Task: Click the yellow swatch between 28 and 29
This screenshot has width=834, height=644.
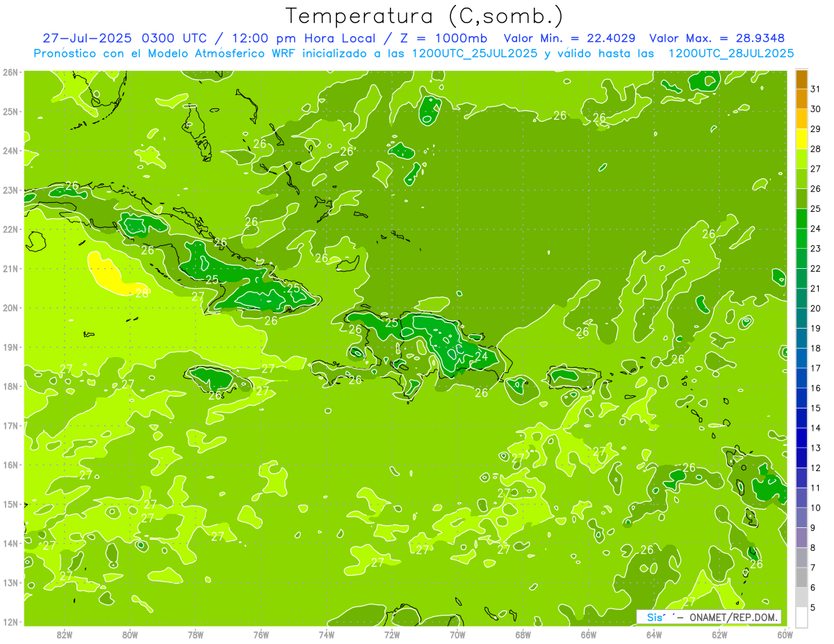Action: tap(801, 139)
